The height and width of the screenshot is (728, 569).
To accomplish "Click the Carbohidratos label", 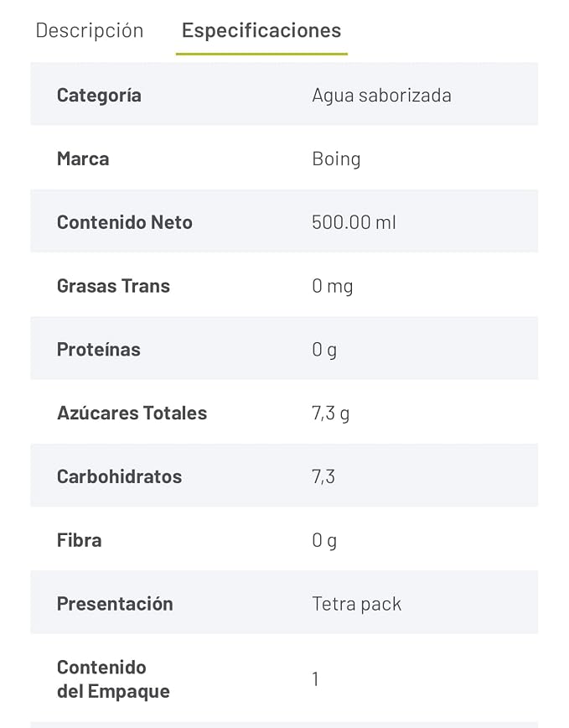I will click(120, 477).
